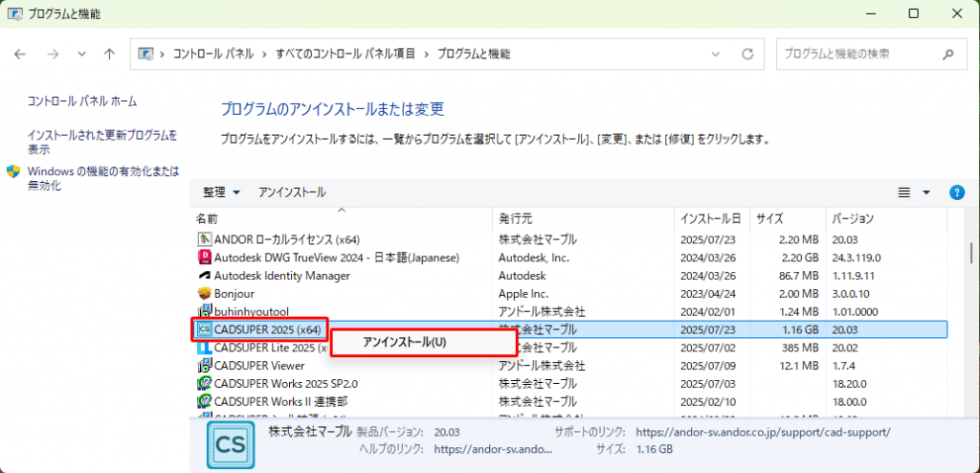Viewport: 980px width, 473px height.
Task: Click the large CS icon in details pane
Action: pos(231,445)
